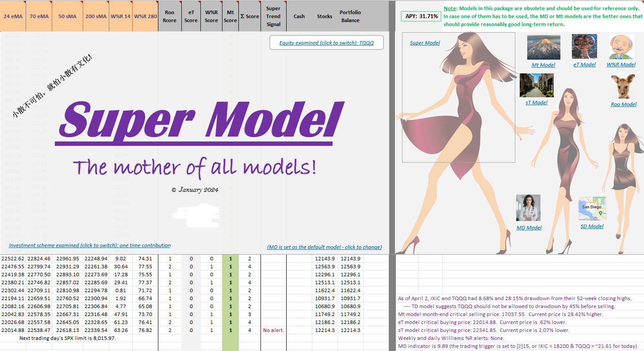Click the sT Model street image
The width and height of the screenshot is (644, 351).
coord(536,85)
